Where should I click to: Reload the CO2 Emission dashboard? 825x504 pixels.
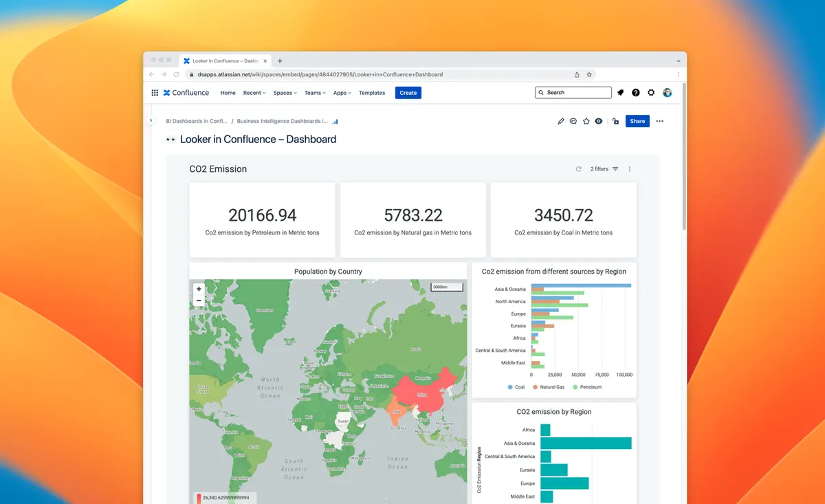pyautogui.click(x=579, y=169)
